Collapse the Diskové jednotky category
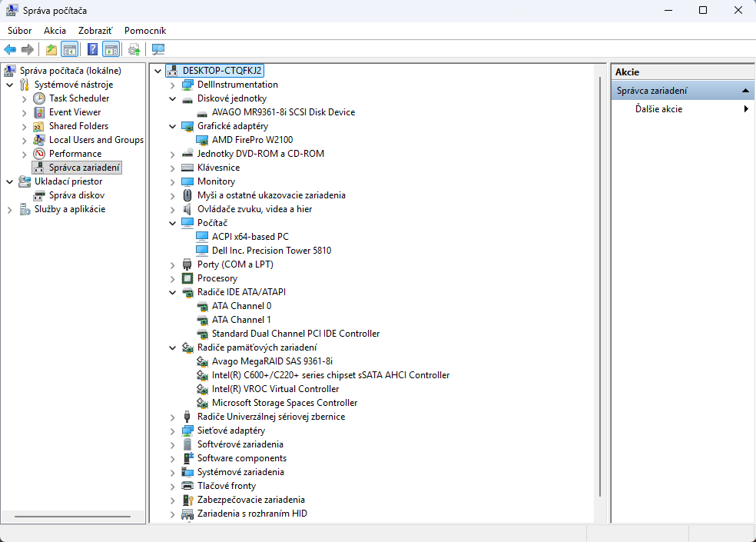Image resolution: width=756 pixels, height=542 pixels. (171, 98)
